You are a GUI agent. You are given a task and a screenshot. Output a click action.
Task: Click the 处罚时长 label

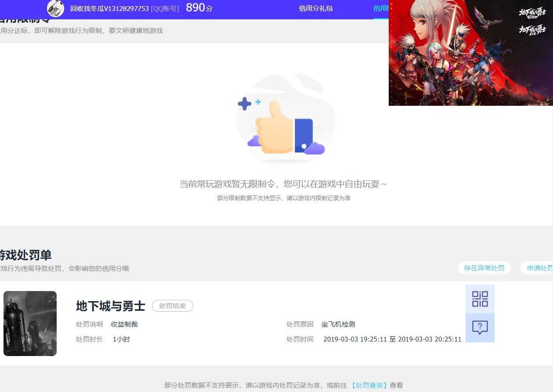tap(89, 339)
